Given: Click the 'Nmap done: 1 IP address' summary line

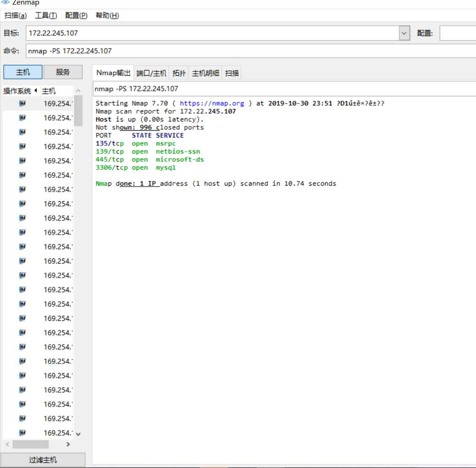Looking at the screenshot, I should [216, 184].
